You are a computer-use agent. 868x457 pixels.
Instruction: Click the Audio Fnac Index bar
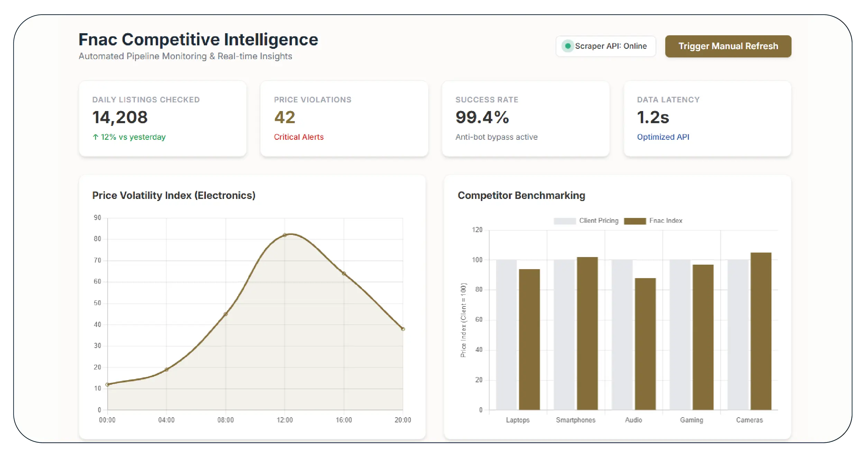tap(645, 344)
